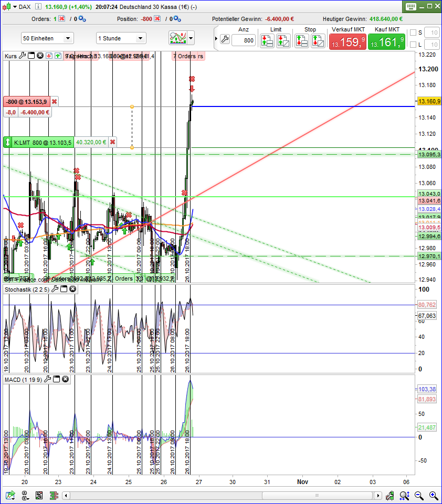Screen dimensions: 442x504
Task: Select the -800 @ 13.153,9 position label
Action: click(x=27, y=102)
